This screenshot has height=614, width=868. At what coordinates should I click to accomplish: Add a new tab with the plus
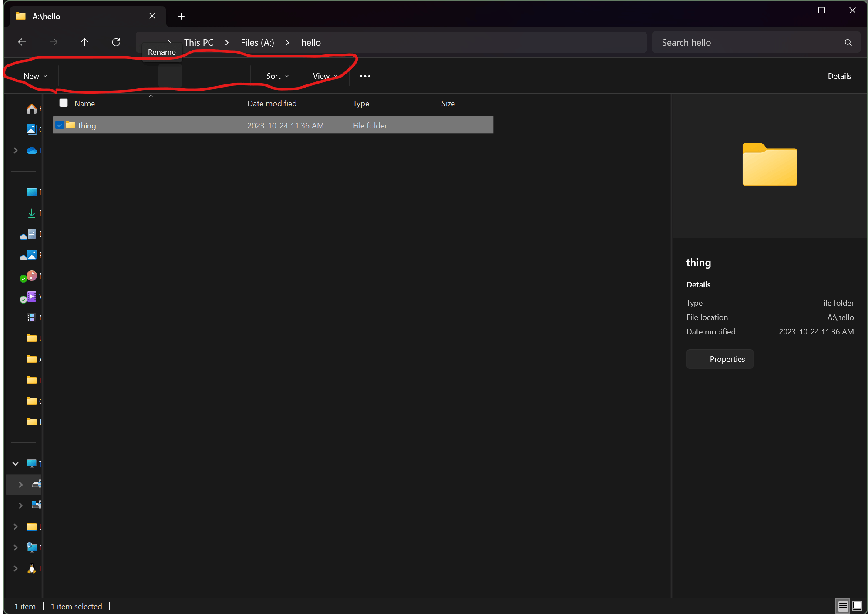pyautogui.click(x=182, y=17)
